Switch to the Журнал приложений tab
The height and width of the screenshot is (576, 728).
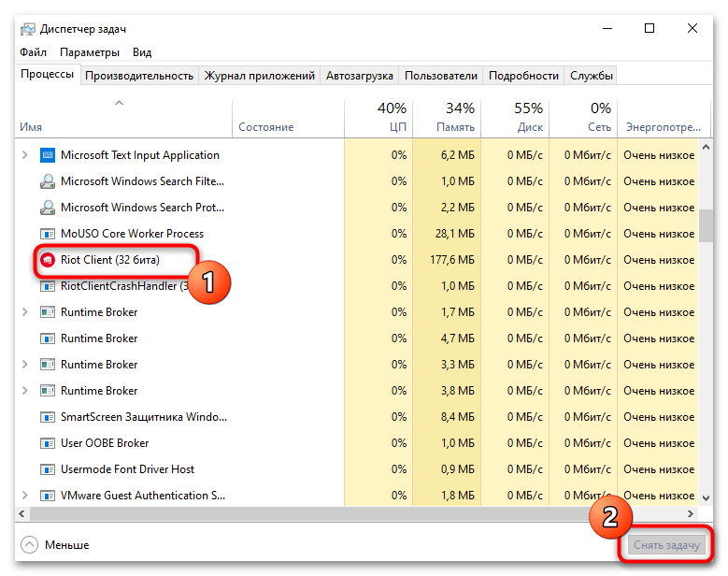point(260,76)
